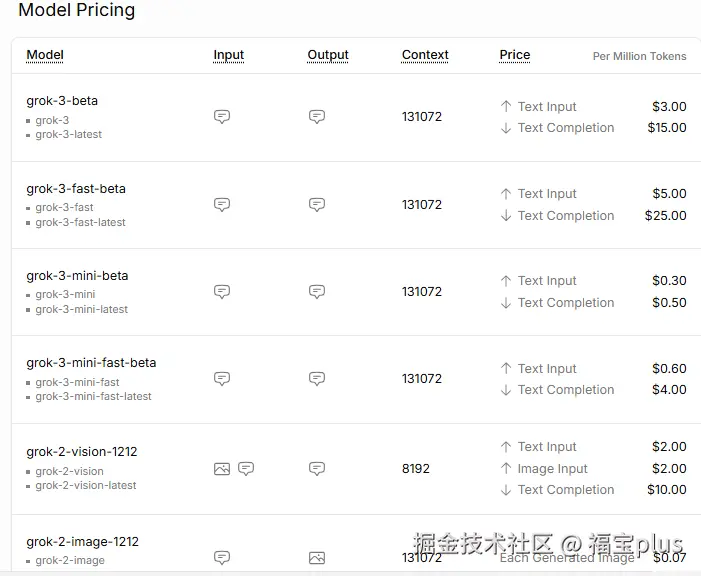Click the Output column header
Screen dimensions: 701x576
pos(328,55)
